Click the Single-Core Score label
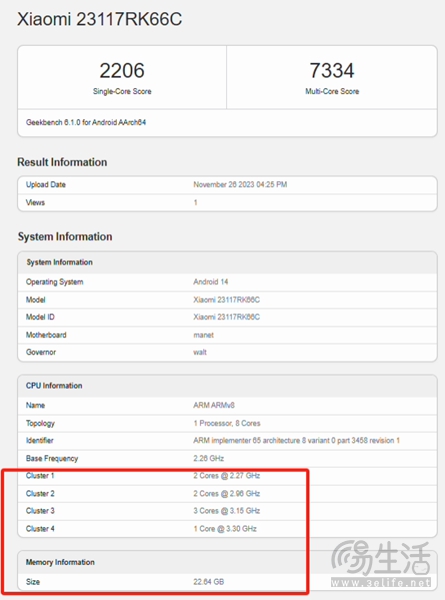This screenshot has width=445, height=600. click(122, 91)
